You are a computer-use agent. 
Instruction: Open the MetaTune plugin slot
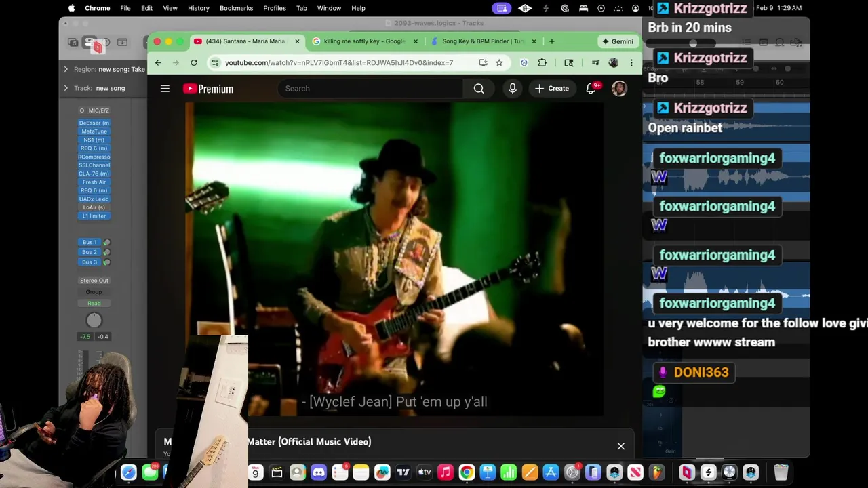[94, 131]
